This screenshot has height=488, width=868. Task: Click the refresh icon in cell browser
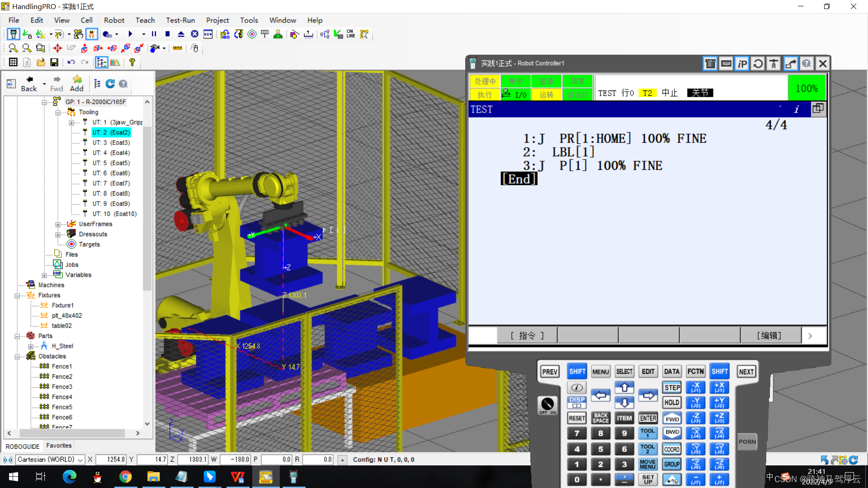tap(110, 84)
